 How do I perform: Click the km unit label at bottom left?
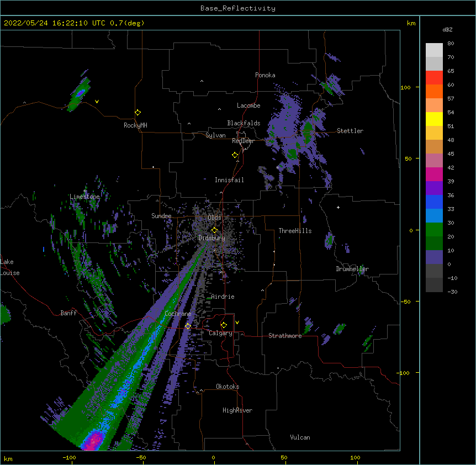coord(8,458)
